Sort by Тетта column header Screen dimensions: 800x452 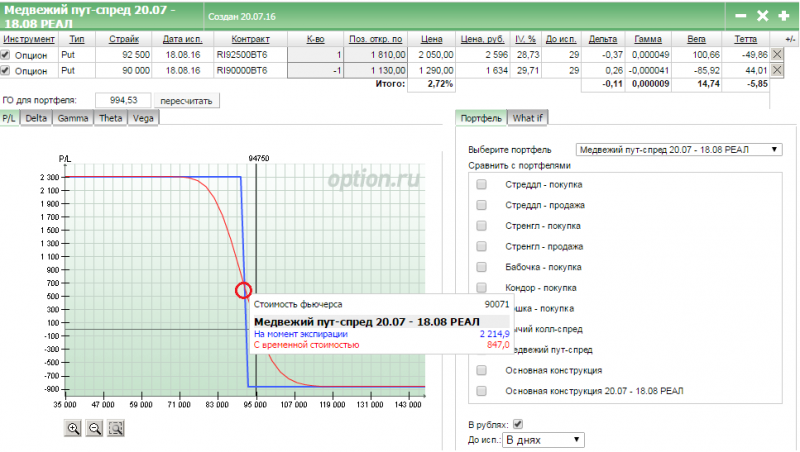pos(745,39)
